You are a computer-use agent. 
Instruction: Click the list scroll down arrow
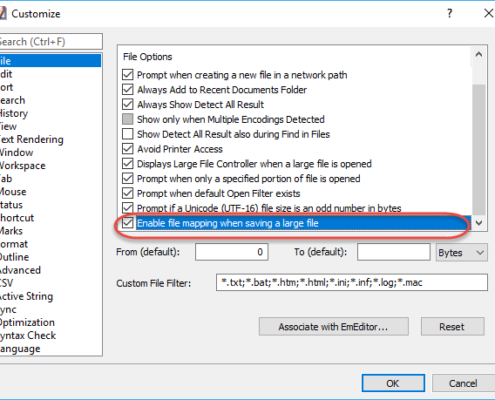click(x=479, y=223)
